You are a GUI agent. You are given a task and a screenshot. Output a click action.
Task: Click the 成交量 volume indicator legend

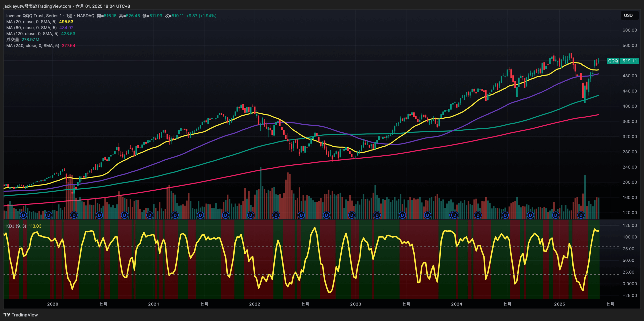(x=13, y=40)
